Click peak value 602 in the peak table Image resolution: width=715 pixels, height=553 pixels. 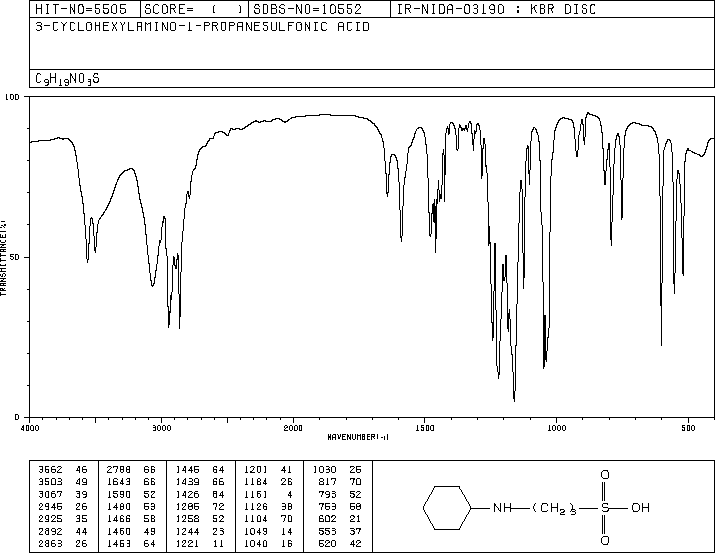click(327, 519)
